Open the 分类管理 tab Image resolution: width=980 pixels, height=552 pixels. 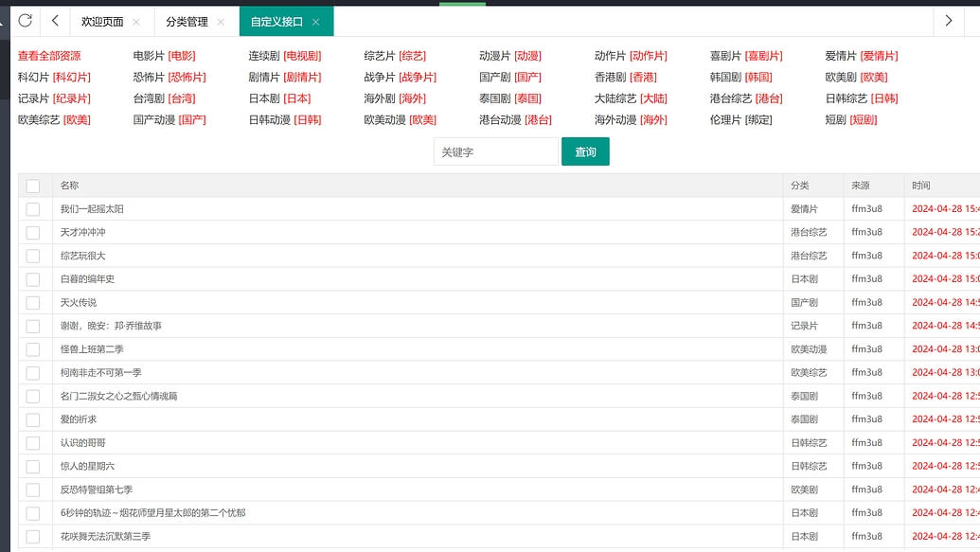pyautogui.click(x=187, y=22)
